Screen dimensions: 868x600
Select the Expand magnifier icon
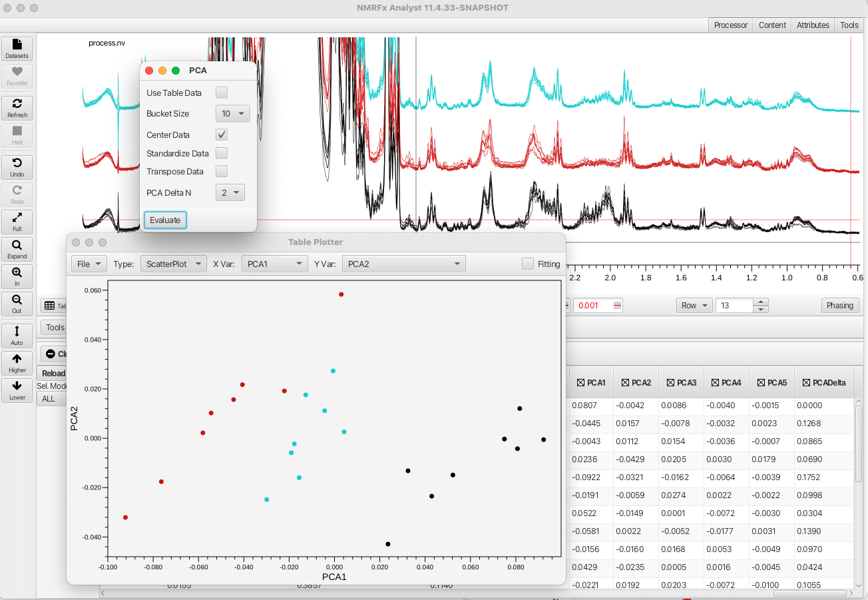[x=17, y=249]
